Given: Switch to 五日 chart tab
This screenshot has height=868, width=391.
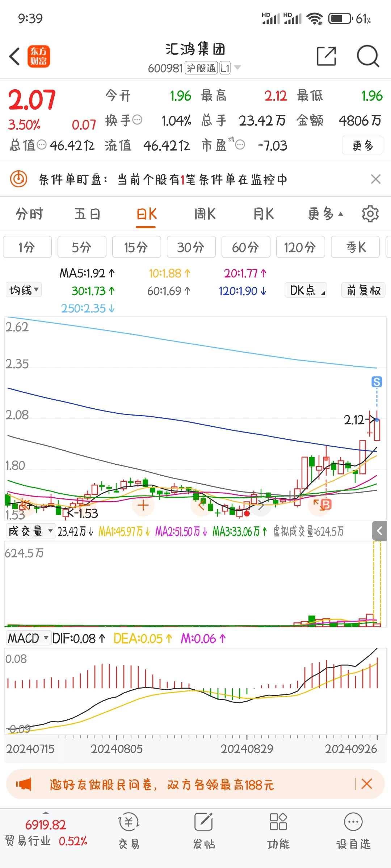Looking at the screenshot, I should click(x=87, y=214).
